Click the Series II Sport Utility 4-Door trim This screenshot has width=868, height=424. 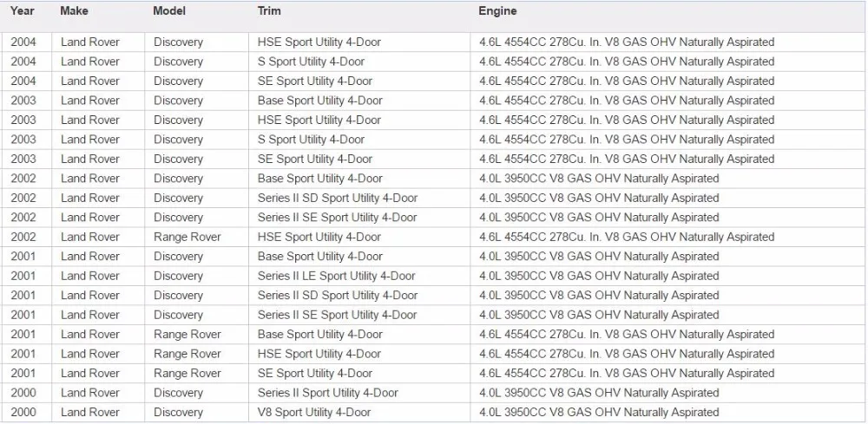click(x=328, y=393)
